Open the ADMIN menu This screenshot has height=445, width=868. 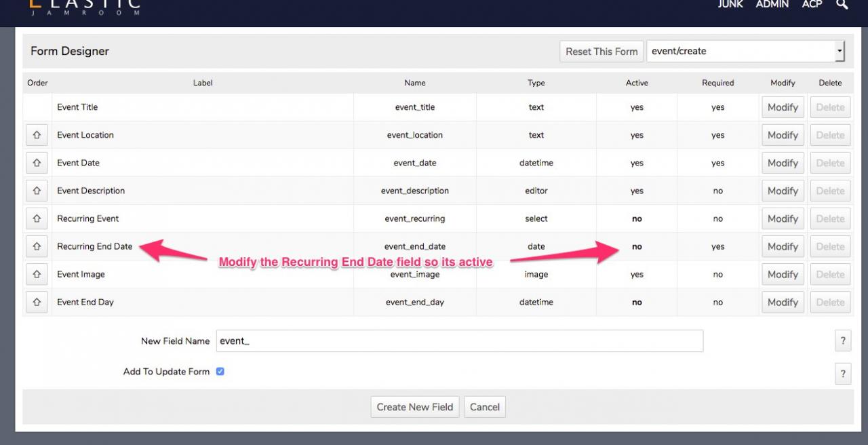tap(772, 5)
